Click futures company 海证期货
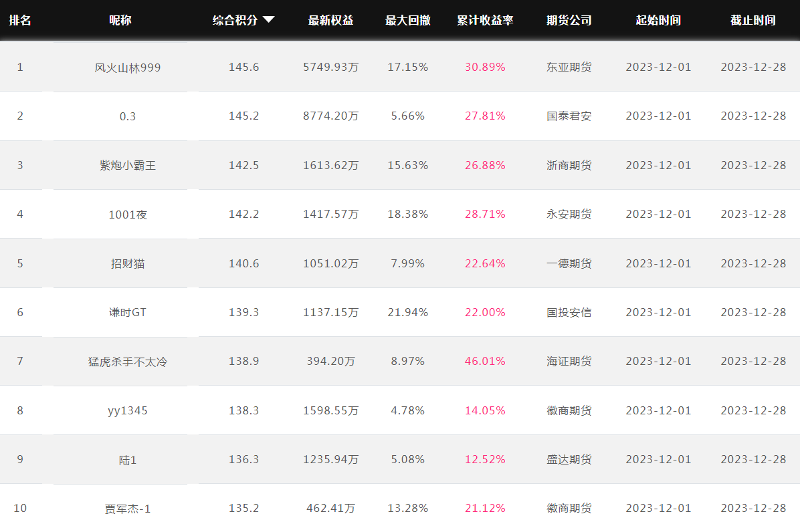 569,361
